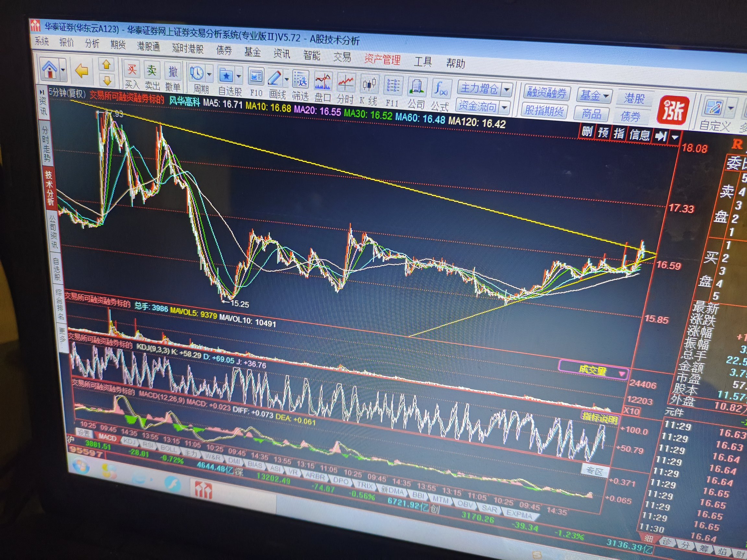747x560 pixels.
Task: Toggle the 删 button above the chart
Action: 587,132
